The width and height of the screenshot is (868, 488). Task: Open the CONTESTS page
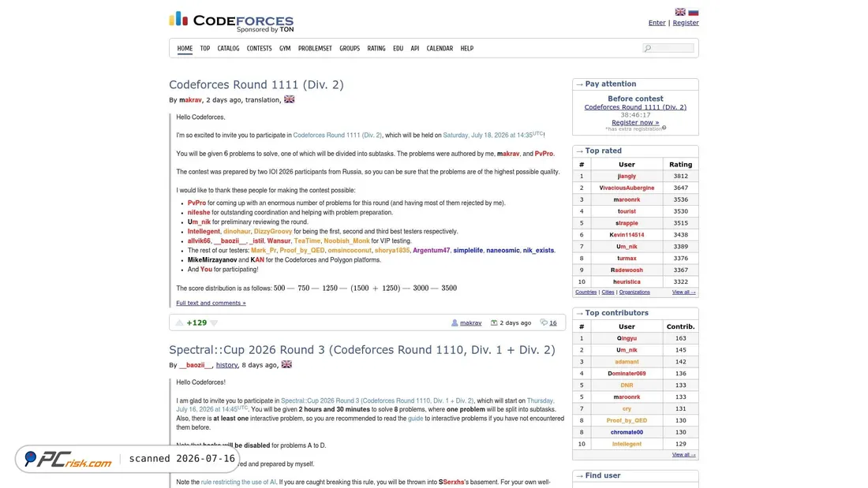(x=259, y=49)
